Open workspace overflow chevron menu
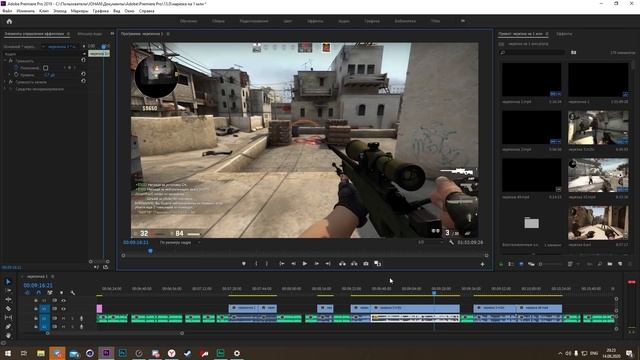The height and width of the screenshot is (360, 640). coord(463,21)
